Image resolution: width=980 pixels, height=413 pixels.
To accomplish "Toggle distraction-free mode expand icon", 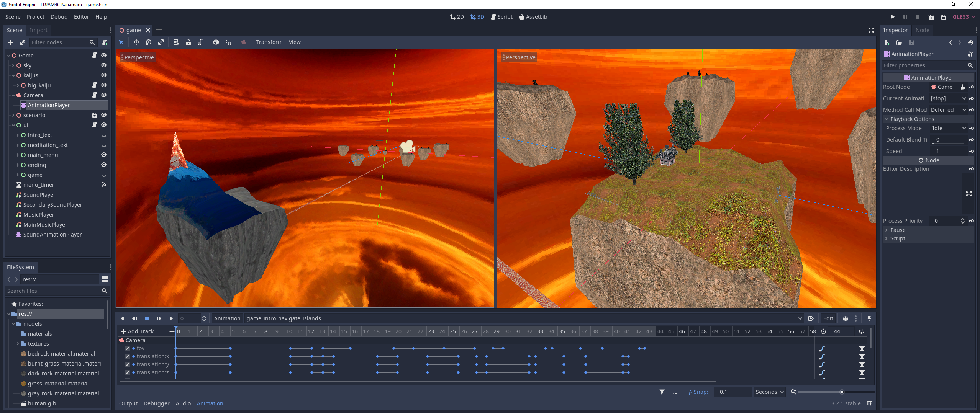I will click(x=871, y=30).
